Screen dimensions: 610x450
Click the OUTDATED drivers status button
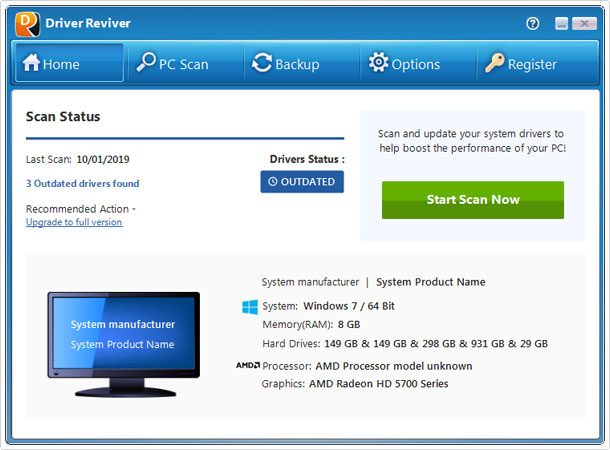click(302, 182)
